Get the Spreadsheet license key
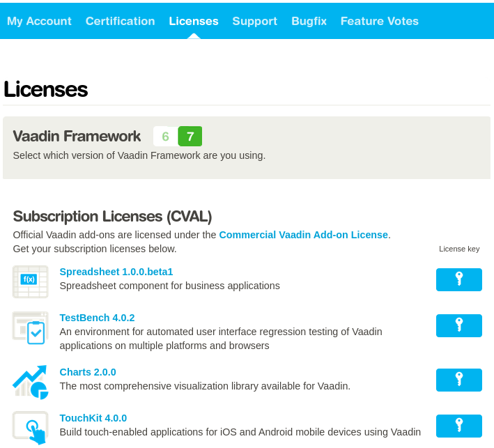The width and height of the screenshot is (494, 448). (x=458, y=279)
